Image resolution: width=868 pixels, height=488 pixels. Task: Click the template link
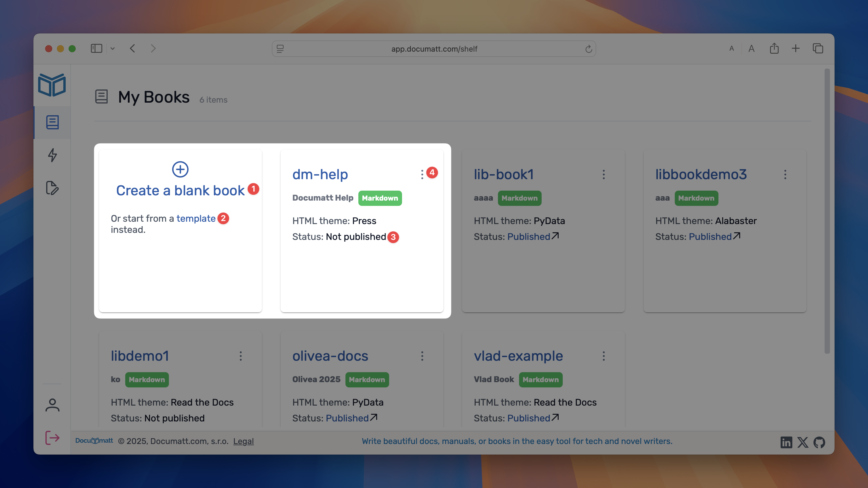[x=196, y=218]
